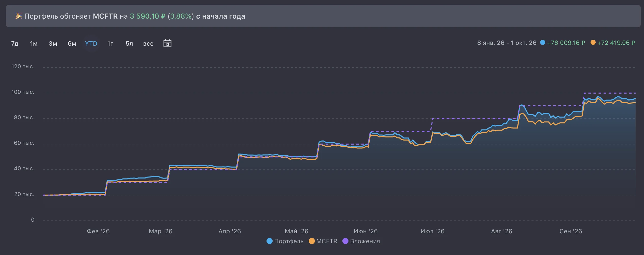Toggle the Портфель series in the legend
The width and height of the screenshot is (644, 255).
285,241
